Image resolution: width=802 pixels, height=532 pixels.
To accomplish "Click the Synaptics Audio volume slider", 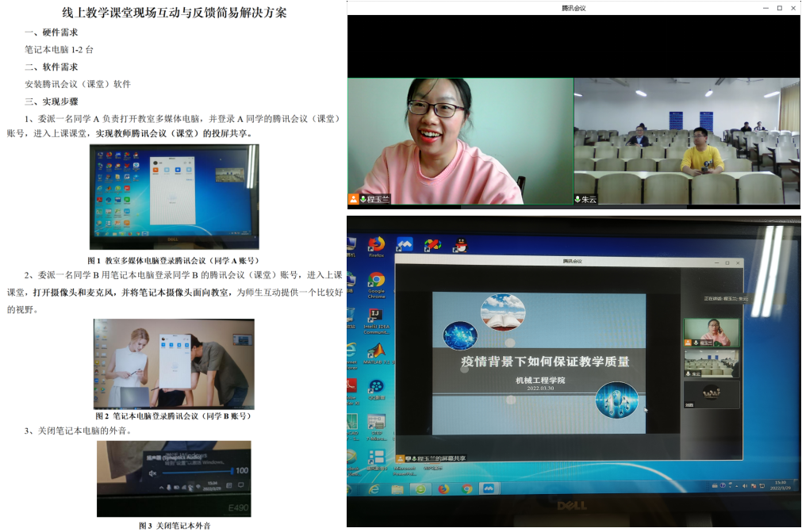I will coord(198,473).
